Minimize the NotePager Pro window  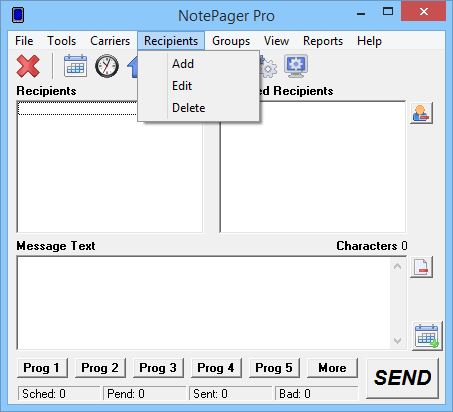(x=361, y=12)
